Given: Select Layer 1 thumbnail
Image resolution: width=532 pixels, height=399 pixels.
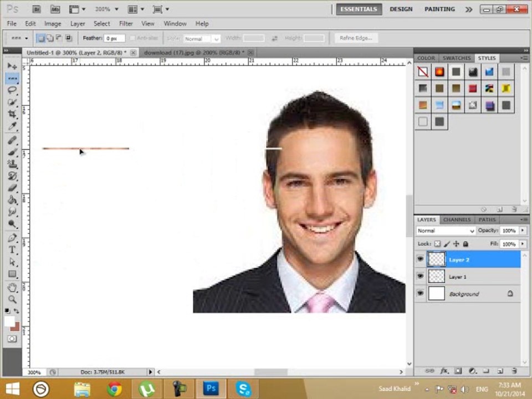Looking at the screenshot, I should pos(436,276).
